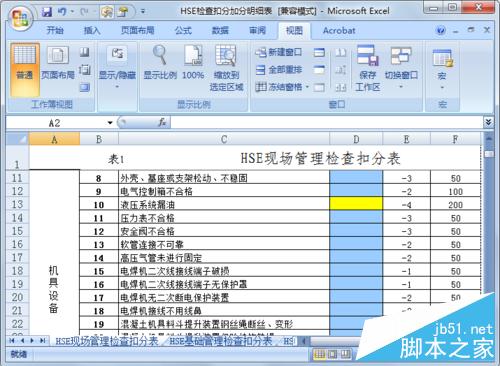The width and height of the screenshot is (500, 366).
Task: Click vertical scrollbar up arrow
Action: coord(489,138)
